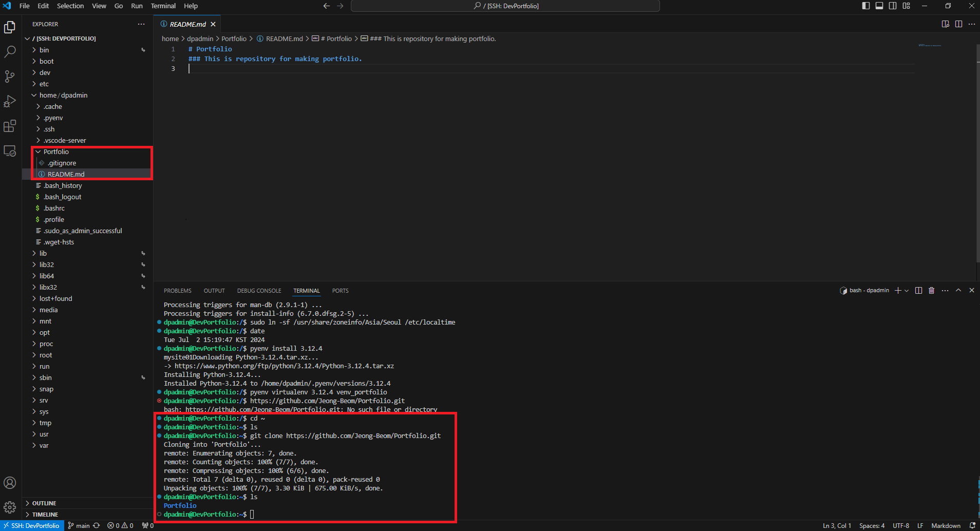Click main branch in status bar
Viewport: 980px width, 531px height.
tap(79, 526)
